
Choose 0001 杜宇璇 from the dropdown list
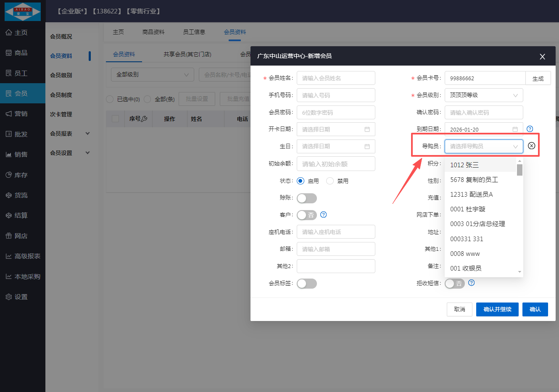467,209
